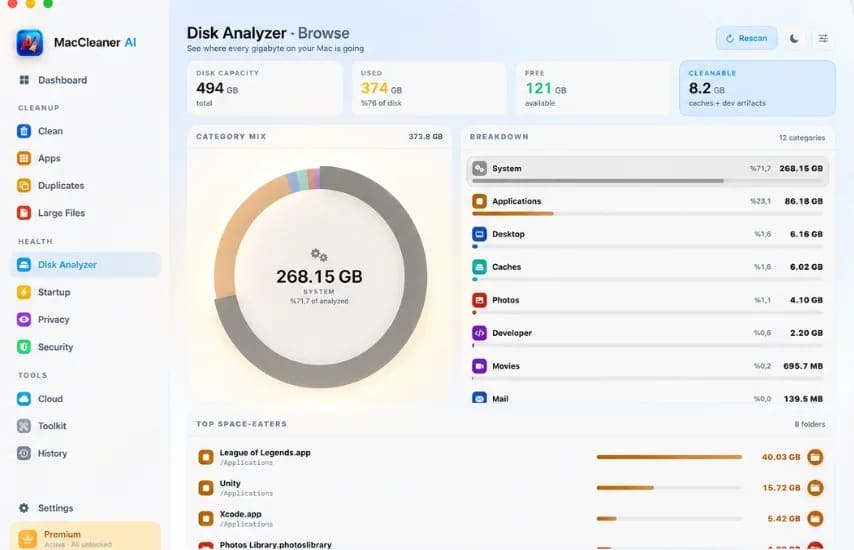Reveal League of Legends.app folder button

point(815,457)
